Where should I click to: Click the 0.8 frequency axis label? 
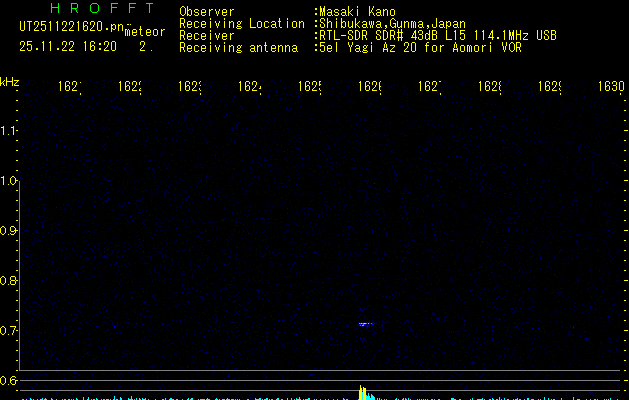pyautogui.click(x=8, y=280)
